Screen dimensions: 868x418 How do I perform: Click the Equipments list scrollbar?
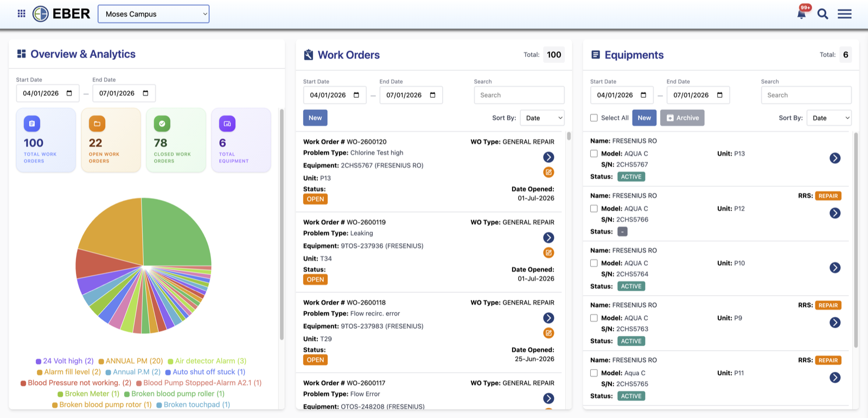click(856, 239)
